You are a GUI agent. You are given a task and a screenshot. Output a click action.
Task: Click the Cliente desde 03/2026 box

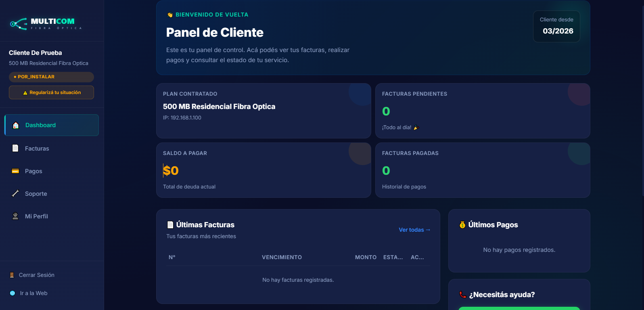(x=556, y=26)
